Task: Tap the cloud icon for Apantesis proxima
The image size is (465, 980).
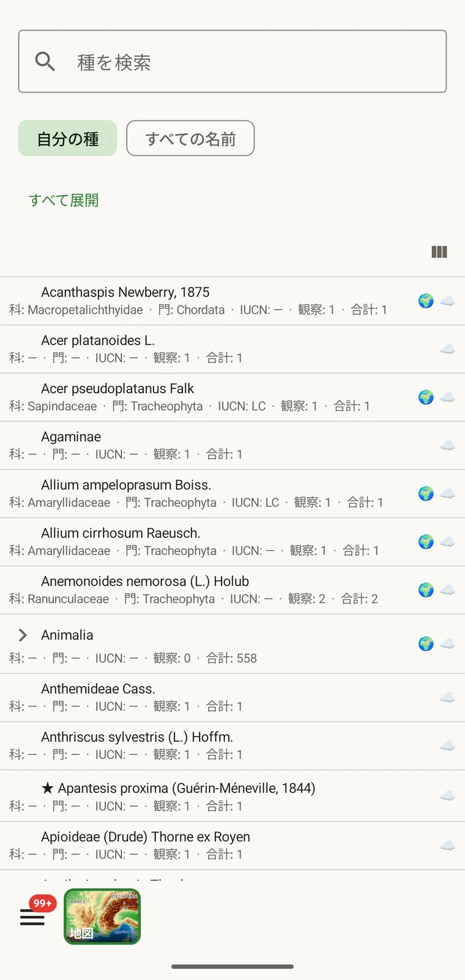Action: pyautogui.click(x=448, y=796)
